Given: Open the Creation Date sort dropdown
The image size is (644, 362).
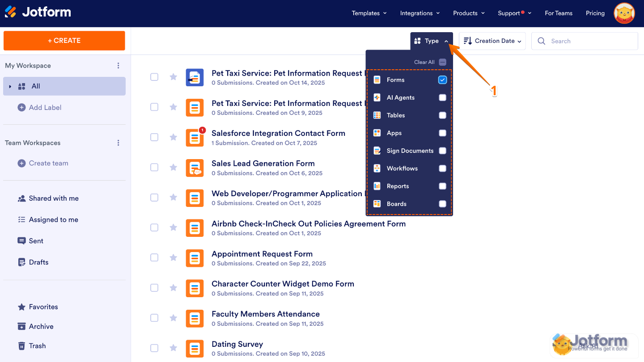Looking at the screenshot, I should point(492,41).
